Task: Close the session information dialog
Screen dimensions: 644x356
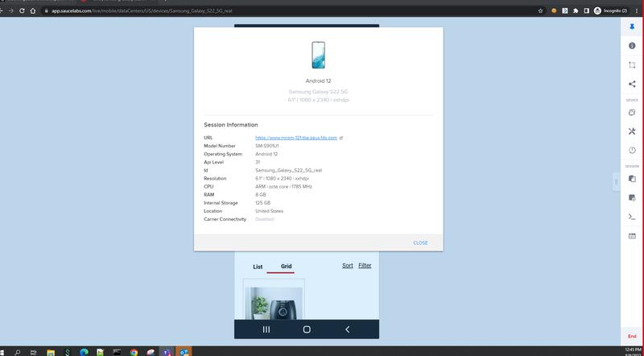Action: (420, 243)
